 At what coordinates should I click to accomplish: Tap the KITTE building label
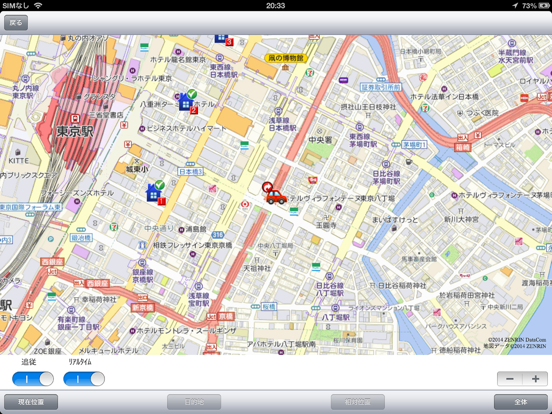coord(19,161)
